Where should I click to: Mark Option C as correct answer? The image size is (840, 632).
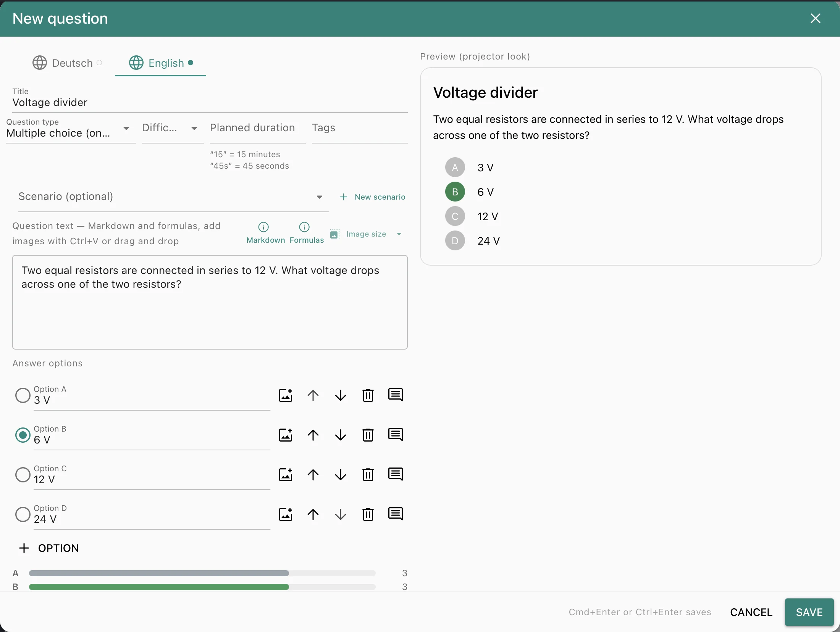click(23, 475)
